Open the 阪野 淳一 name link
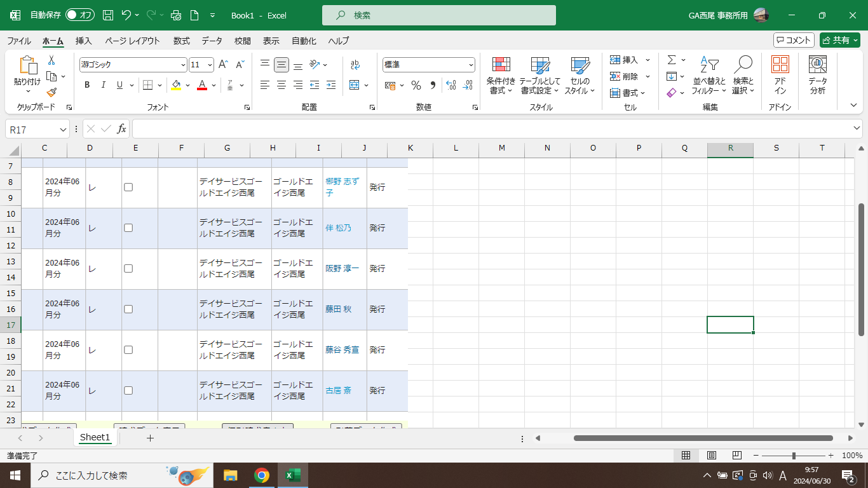 tap(342, 269)
